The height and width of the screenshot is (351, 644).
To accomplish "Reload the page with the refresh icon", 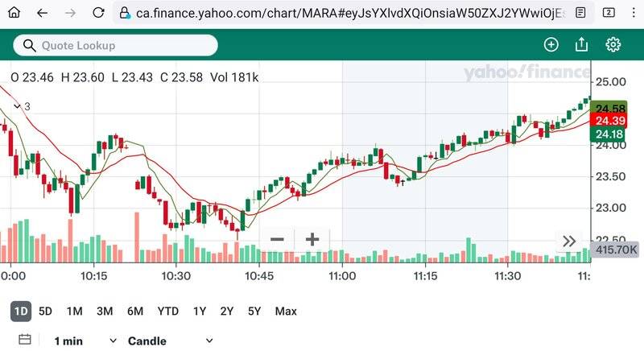I will pos(98,13).
